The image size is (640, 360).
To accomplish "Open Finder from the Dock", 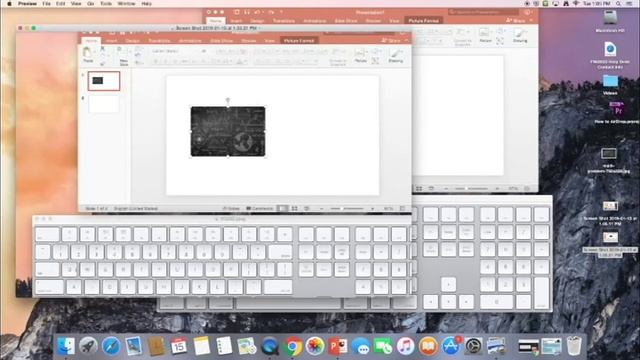I will pos(66,346).
